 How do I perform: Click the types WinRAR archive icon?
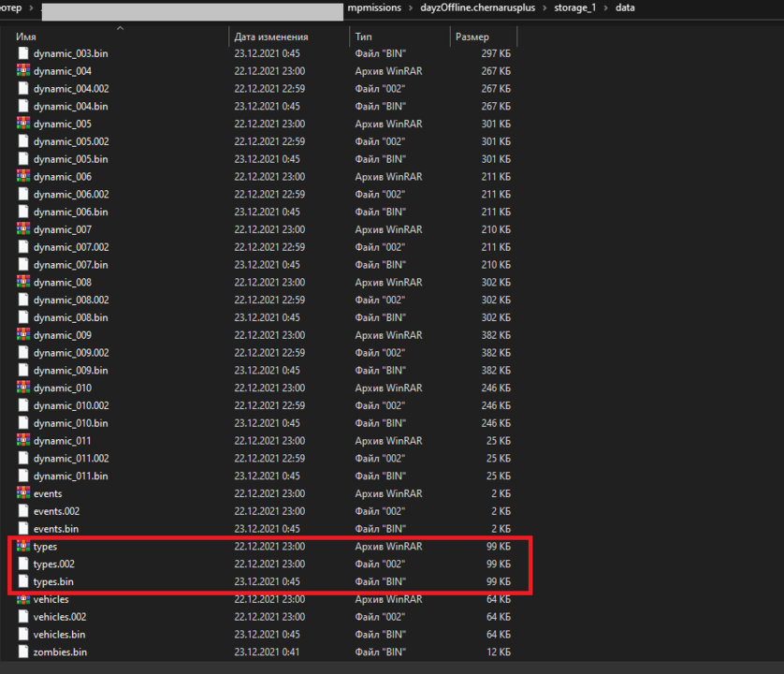[x=23, y=546]
